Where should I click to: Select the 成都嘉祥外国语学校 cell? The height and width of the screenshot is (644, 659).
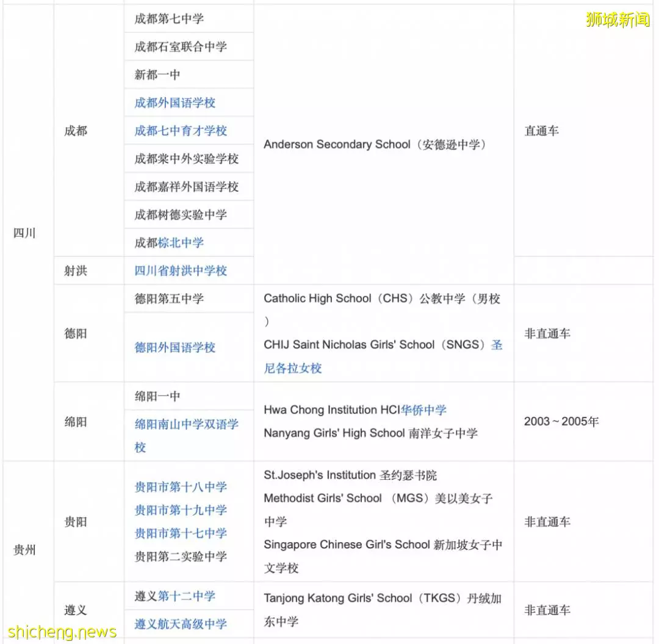[189, 187]
